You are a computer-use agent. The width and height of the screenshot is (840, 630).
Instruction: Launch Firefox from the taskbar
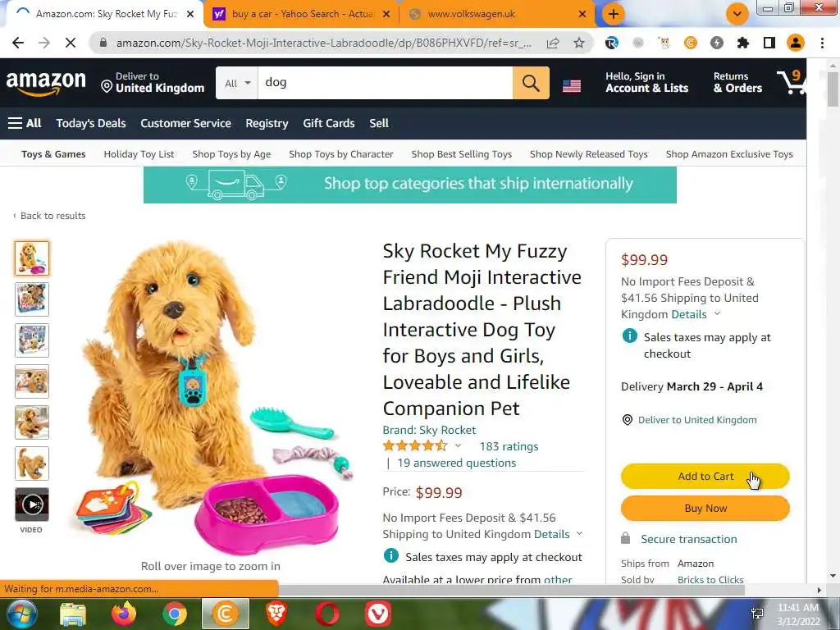123,614
